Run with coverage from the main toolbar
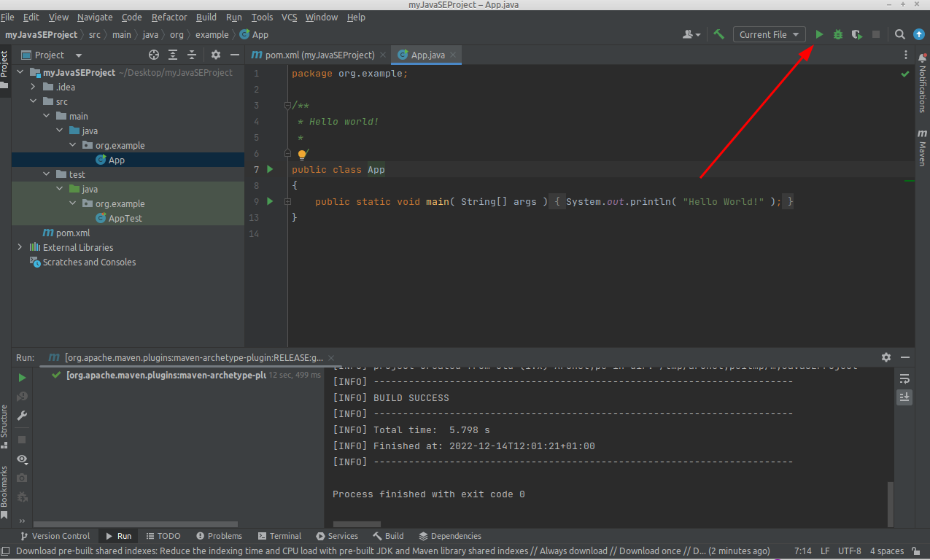 857,34
